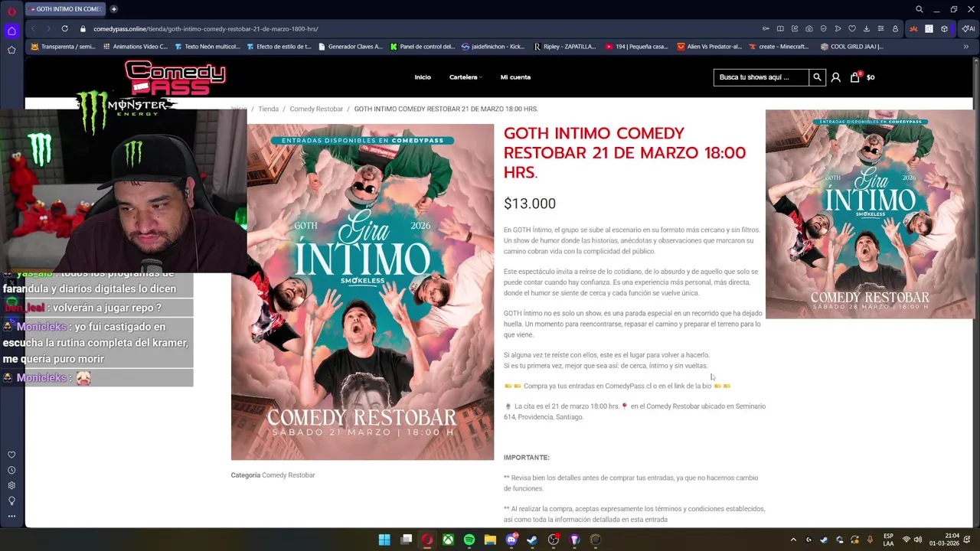This screenshot has height=551, width=980.
Task: Open 'Ripley - ZAPATILLA...' bookmark
Action: (x=564, y=47)
